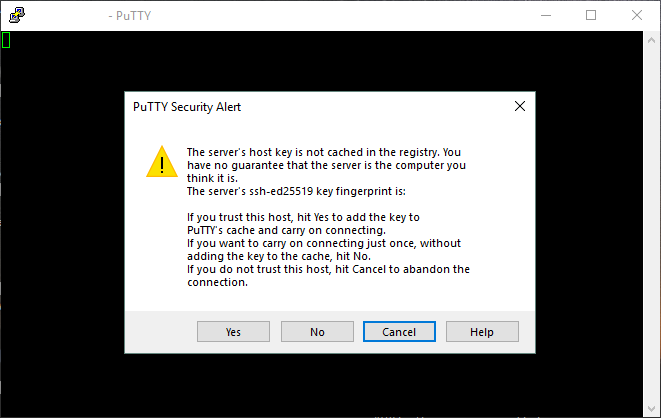This screenshot has width=661, height=418.
Task: Click the '- PuTTY' window title text
Action: [x=135, y=16]
